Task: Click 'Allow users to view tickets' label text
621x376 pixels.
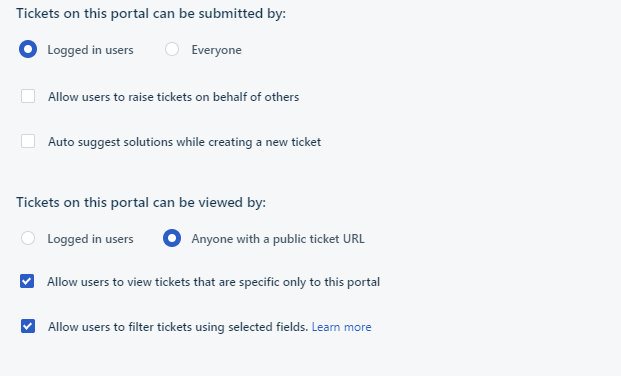Action: tap(213, 282)
